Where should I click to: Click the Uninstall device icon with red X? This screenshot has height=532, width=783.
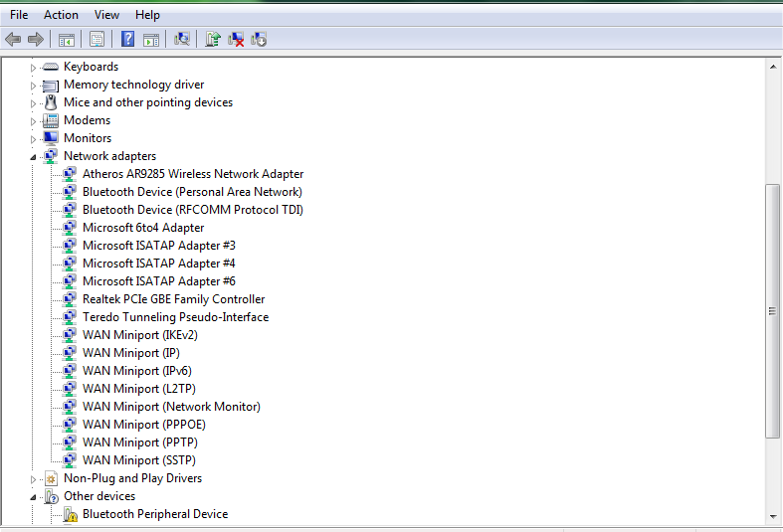coord(236,39)
